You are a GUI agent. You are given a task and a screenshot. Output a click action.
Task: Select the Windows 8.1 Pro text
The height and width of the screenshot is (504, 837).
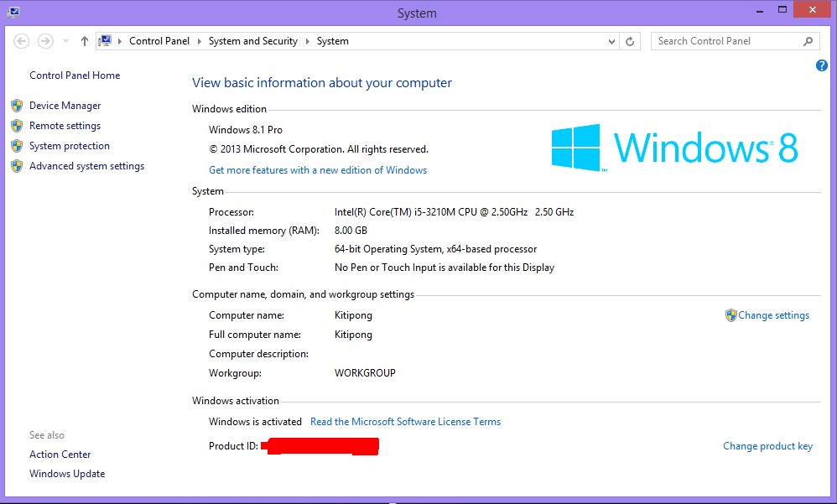pyautogui.click(x=246, y=130)
